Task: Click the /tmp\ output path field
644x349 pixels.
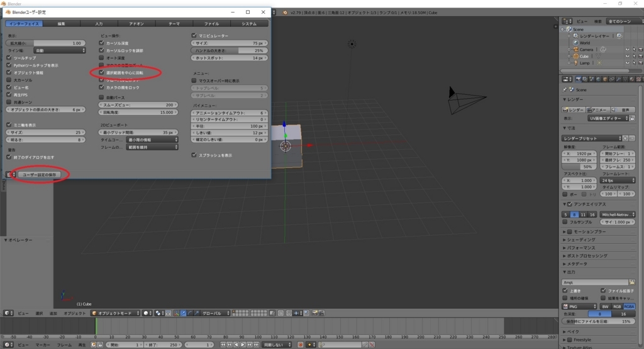Action: coord(595,282)
